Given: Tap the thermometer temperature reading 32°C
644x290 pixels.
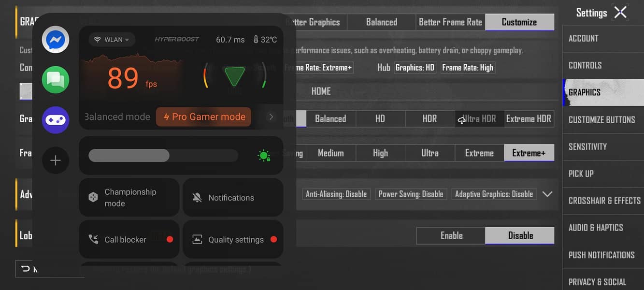Looking at the screenshot, I should (x=265, y=40).
